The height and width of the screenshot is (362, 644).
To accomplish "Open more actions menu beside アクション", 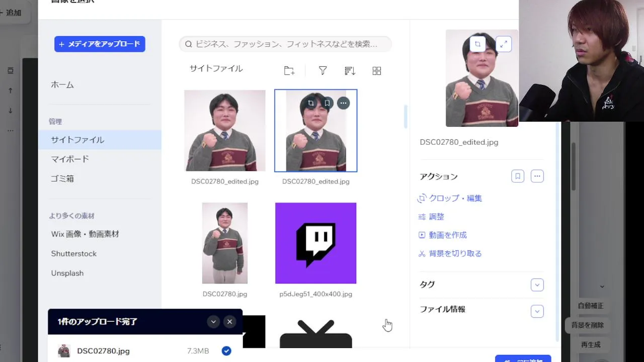I will tap(537, 176).
